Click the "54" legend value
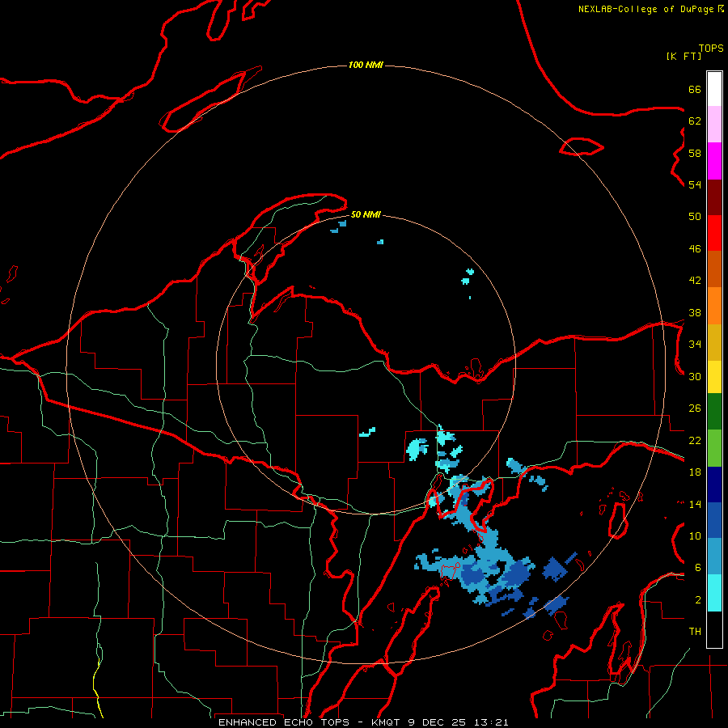Screen dimensions: 728x728 pyautogui.click(x=695, y=184)
